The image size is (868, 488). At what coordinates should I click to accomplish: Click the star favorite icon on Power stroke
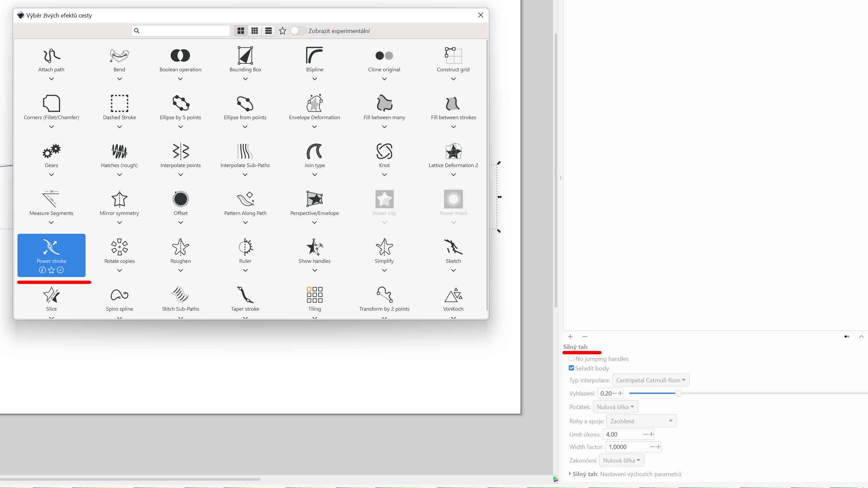(x=51, y=270)
